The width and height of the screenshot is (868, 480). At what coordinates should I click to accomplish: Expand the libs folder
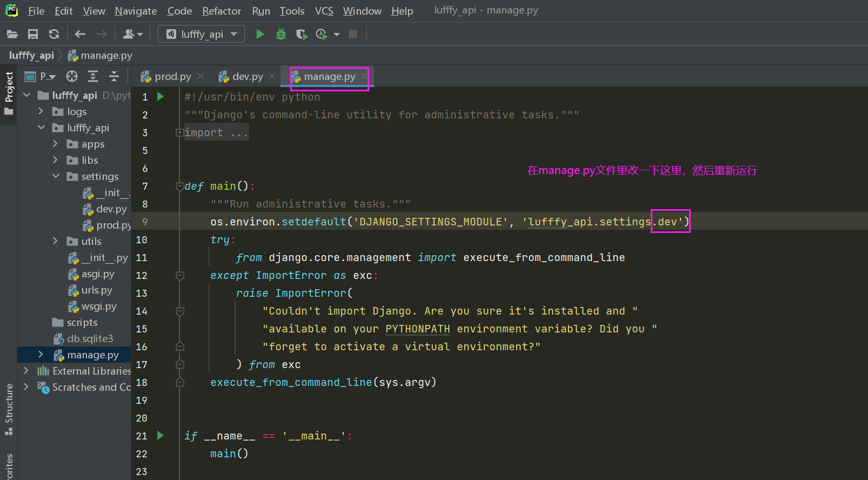tap(56, 160)
